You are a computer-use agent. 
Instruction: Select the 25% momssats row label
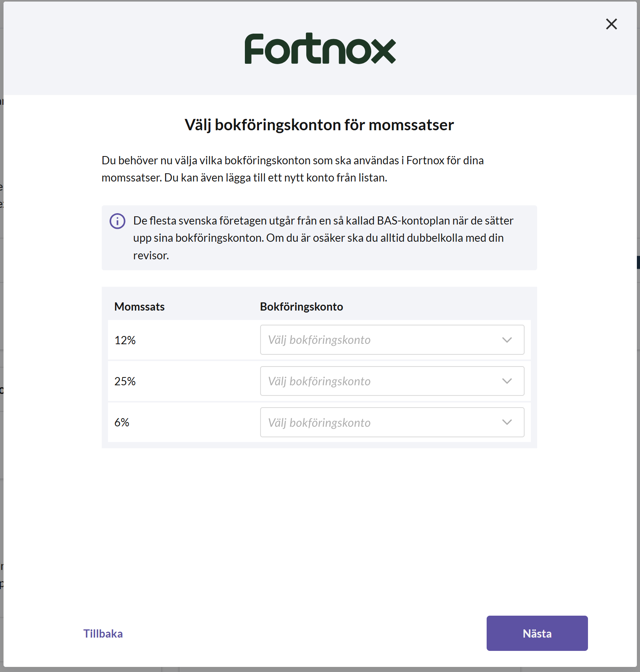[x=125, y=381]
